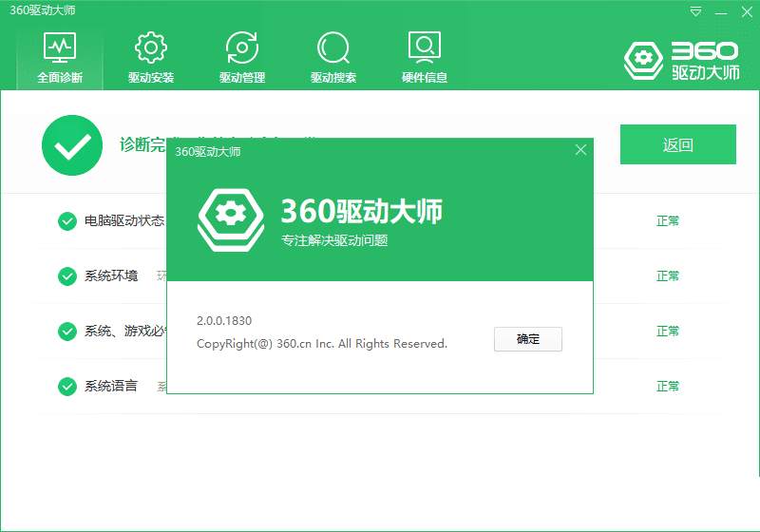This screenshot has width=760, height=532.
Task: Open the main menu dropdown in title bar
Action: (x=695, y=11)
